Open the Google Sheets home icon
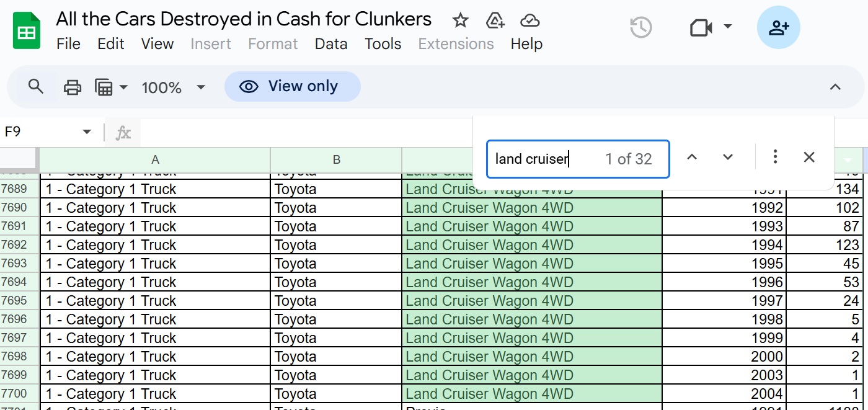This screenshot has height=410, width=868. click(x=27, y=32)
